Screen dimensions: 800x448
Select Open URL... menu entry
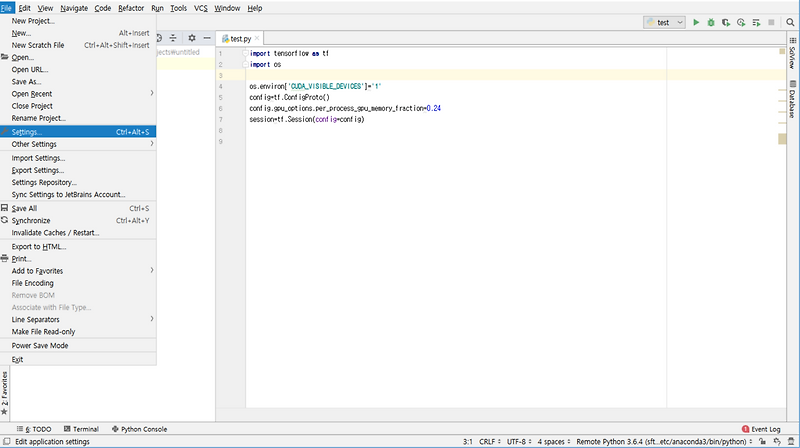point(78,70)
